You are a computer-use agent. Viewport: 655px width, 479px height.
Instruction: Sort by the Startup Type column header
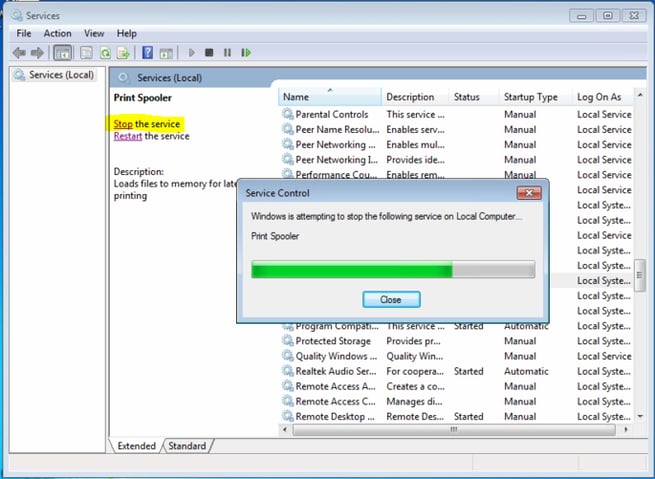531,97
